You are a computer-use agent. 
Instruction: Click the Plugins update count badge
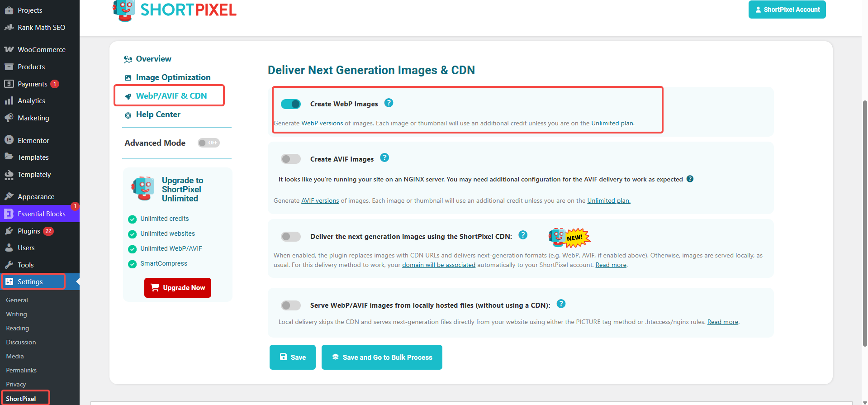click(x=48, y=231)
